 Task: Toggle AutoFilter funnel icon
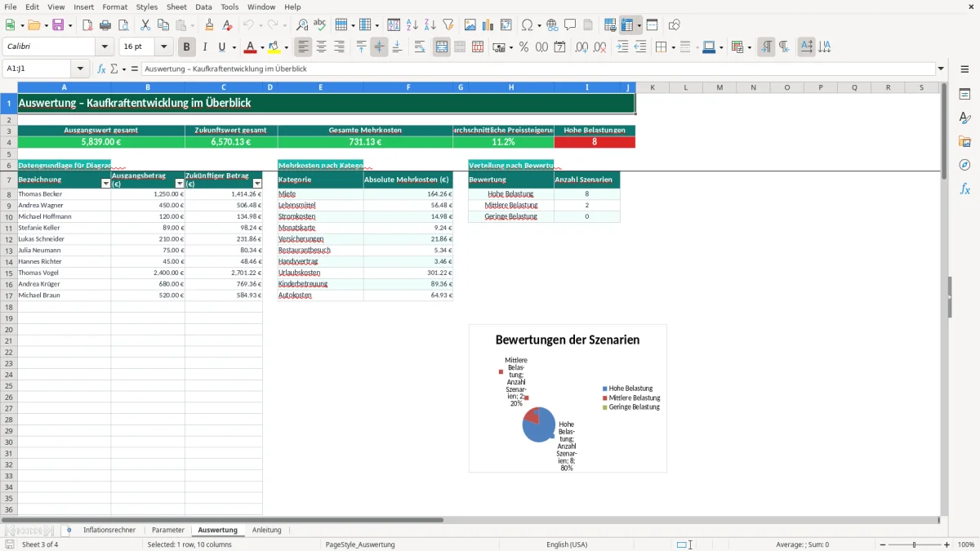(x=448, y=25)
